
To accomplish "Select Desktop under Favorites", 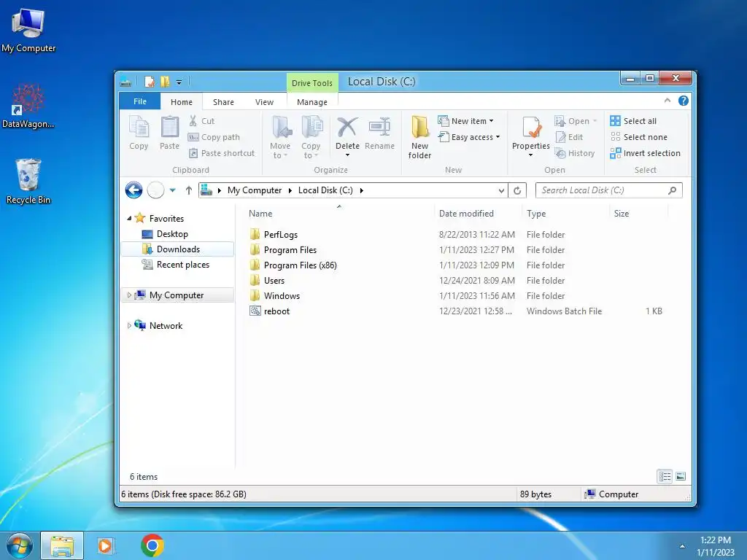I will [172, 234].
